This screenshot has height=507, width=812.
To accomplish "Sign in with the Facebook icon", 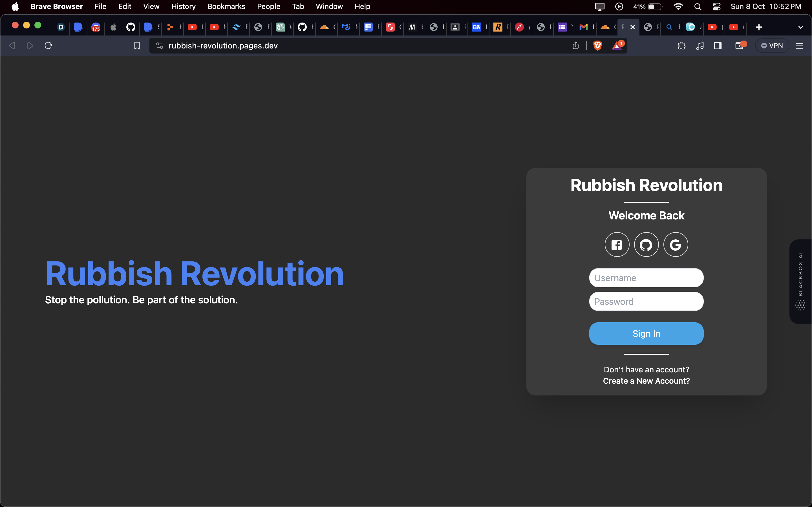I will click(617, 244).
